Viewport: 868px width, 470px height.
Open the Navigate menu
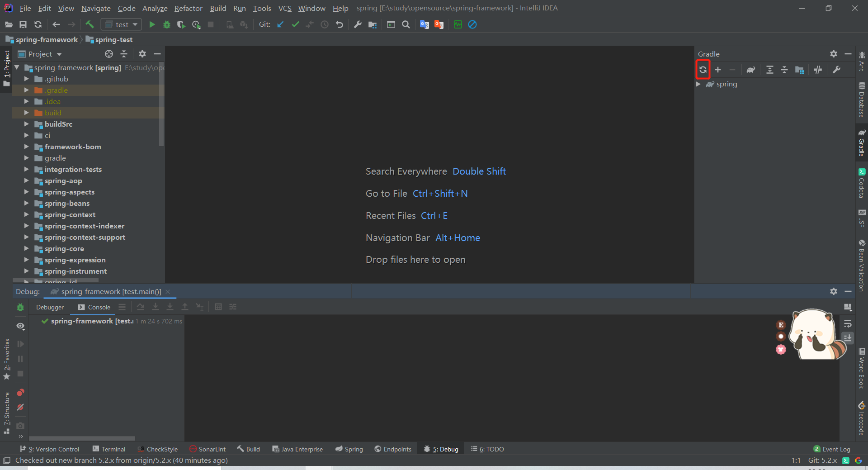[x=96, y=8]
